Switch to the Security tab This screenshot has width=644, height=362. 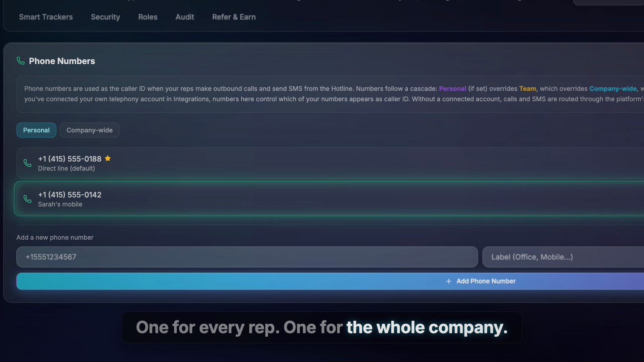tap(105, 17)
